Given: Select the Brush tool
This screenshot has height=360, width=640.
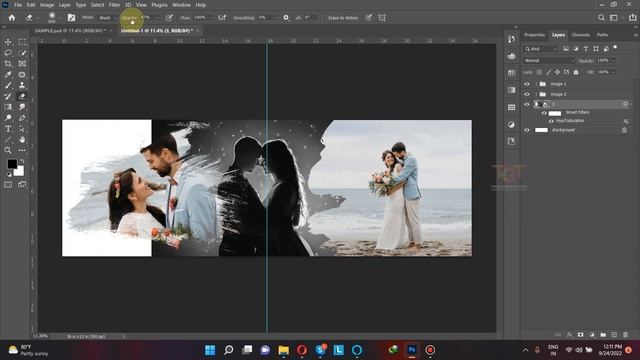Looking at the screenshot, I should point(8,85).
